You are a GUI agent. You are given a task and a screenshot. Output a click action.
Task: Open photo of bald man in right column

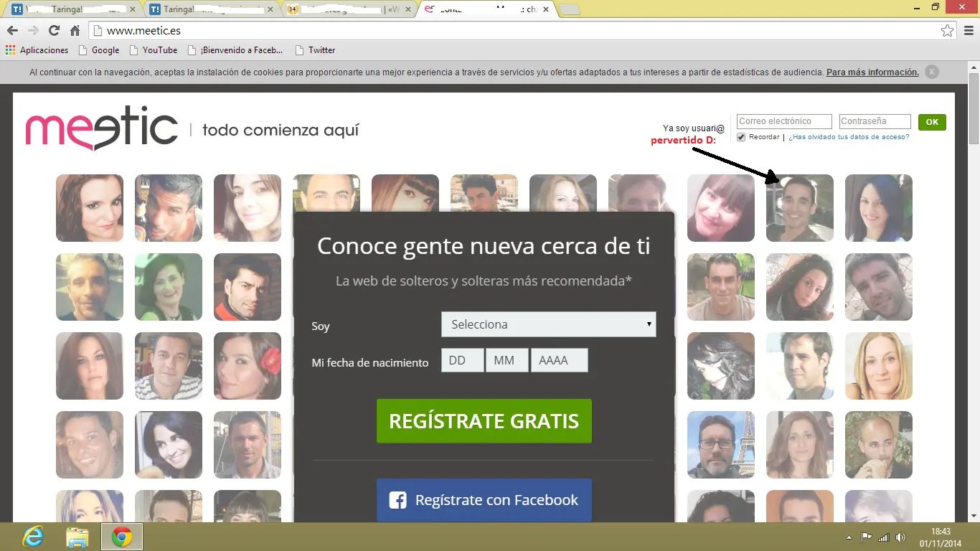(x=879, y=445)
